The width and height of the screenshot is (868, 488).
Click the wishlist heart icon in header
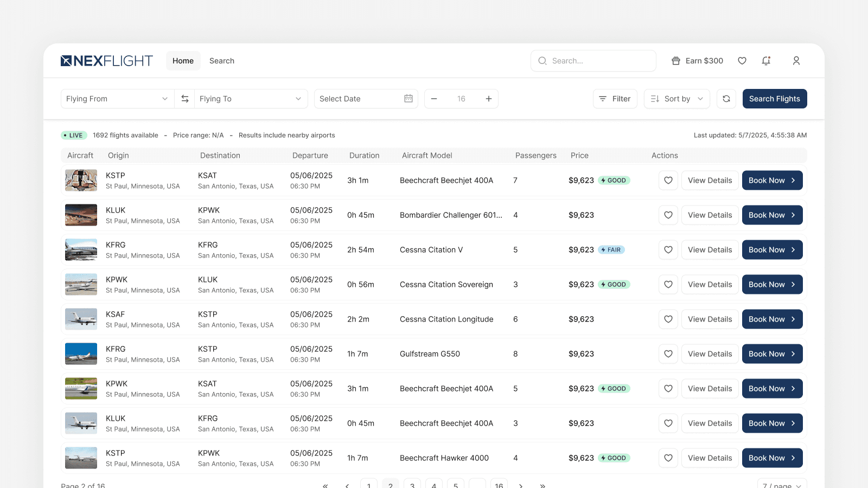coord(742,61)
